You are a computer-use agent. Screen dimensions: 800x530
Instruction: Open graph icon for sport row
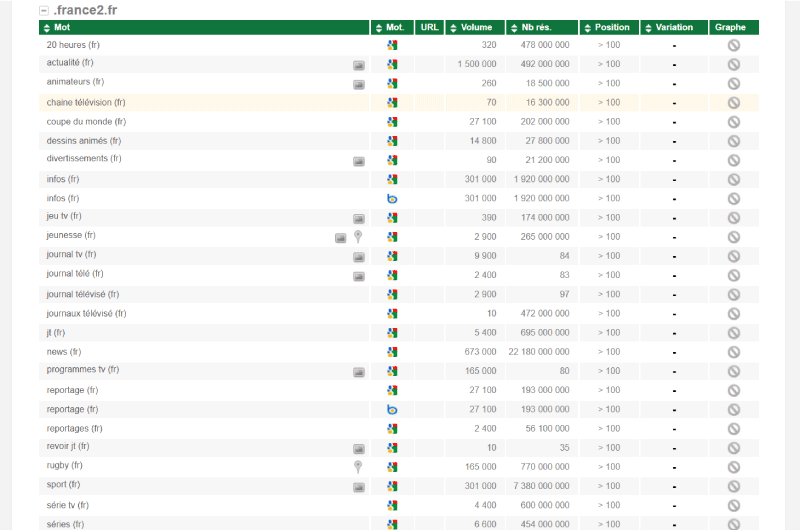pos(734,486)
